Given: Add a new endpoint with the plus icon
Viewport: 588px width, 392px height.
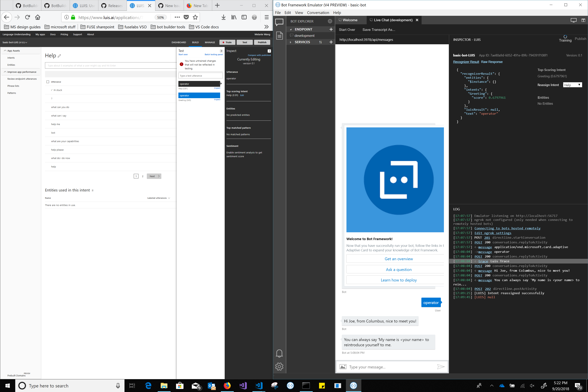Looking at the screenshot, I should (x=331, y=29).
